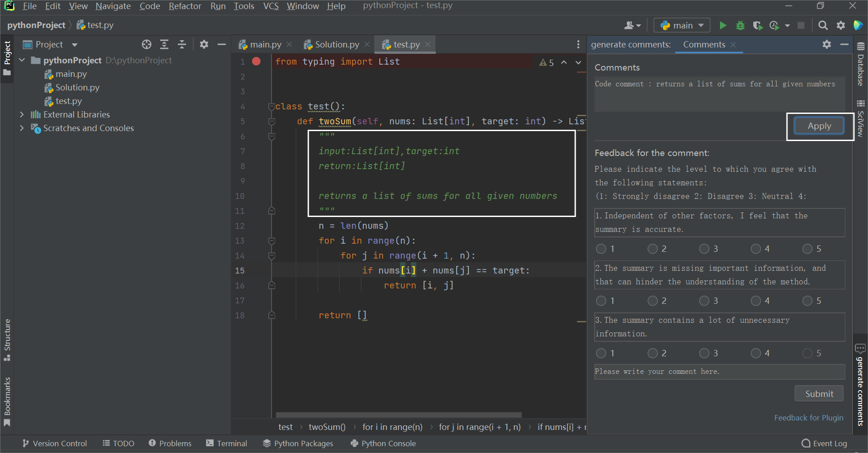
Task: Expand all in Project panel
Action: (x=164, y=44)
